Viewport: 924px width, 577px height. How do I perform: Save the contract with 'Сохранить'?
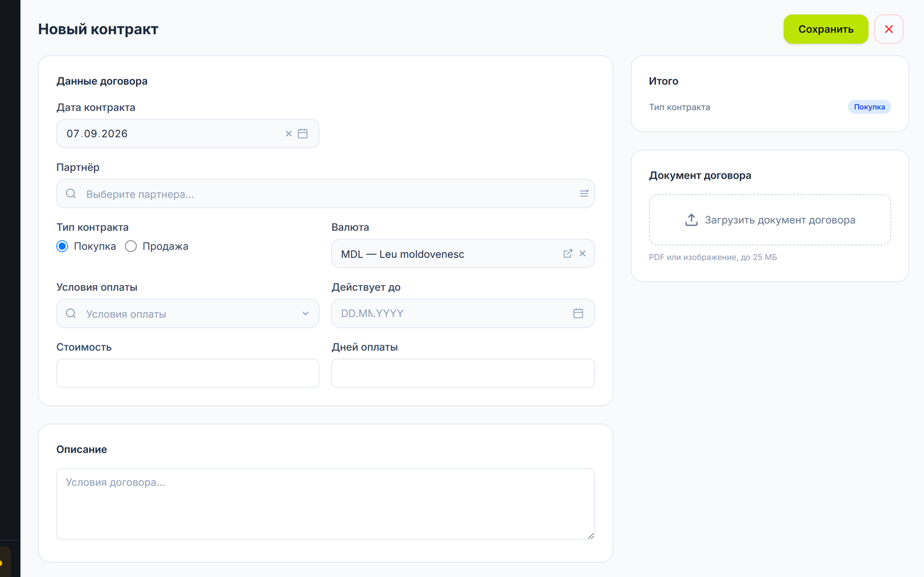pos(825,29)
